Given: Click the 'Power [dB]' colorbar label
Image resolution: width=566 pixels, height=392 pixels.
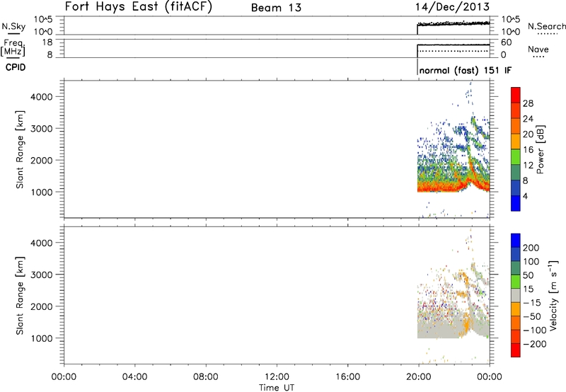Looking at the screenshot, I should point(540,149).
